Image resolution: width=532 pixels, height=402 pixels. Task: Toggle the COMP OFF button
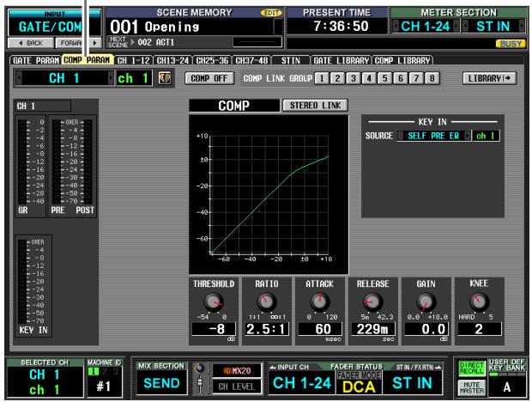click(209, 78)
